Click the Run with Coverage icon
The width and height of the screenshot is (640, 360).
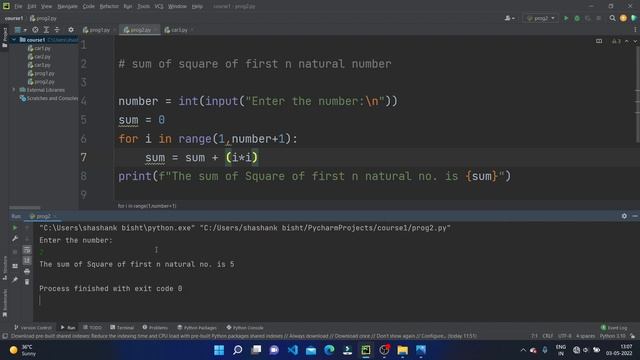click(588, 18)
